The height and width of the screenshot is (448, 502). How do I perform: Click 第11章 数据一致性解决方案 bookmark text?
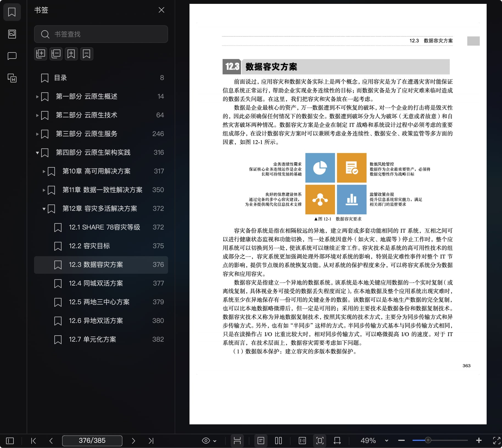coord(102,190)
